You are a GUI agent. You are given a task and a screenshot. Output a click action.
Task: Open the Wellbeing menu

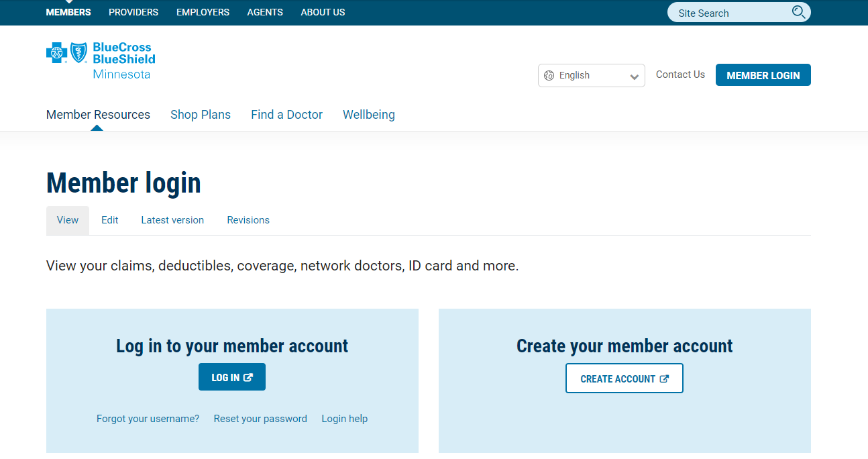click(x=369, y=115)
